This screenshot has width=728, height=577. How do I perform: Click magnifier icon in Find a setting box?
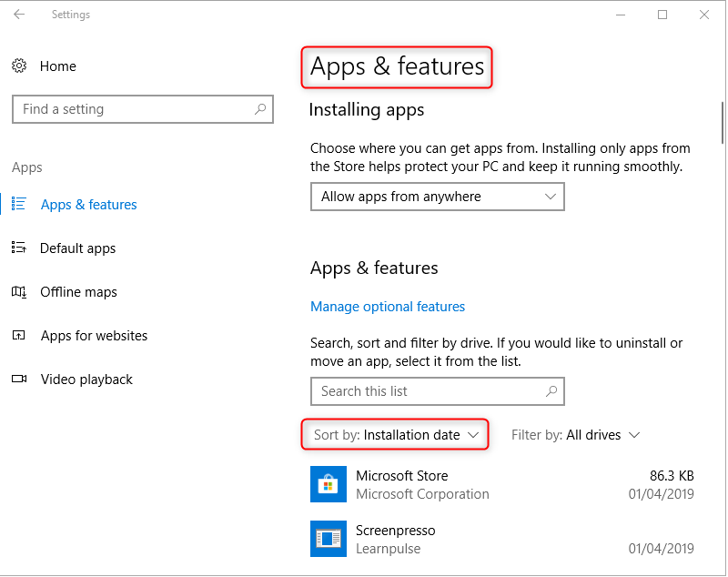click(260, 109)
